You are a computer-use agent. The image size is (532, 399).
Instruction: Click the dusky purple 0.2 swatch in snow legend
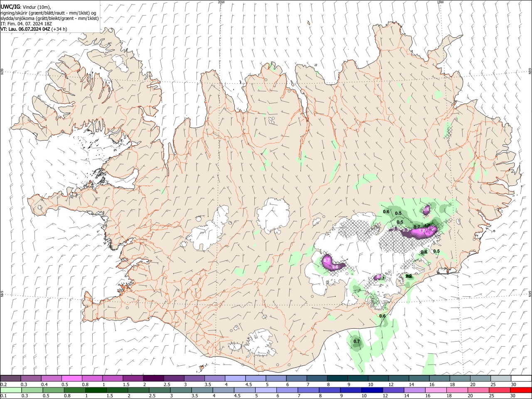tap(10, 378)
